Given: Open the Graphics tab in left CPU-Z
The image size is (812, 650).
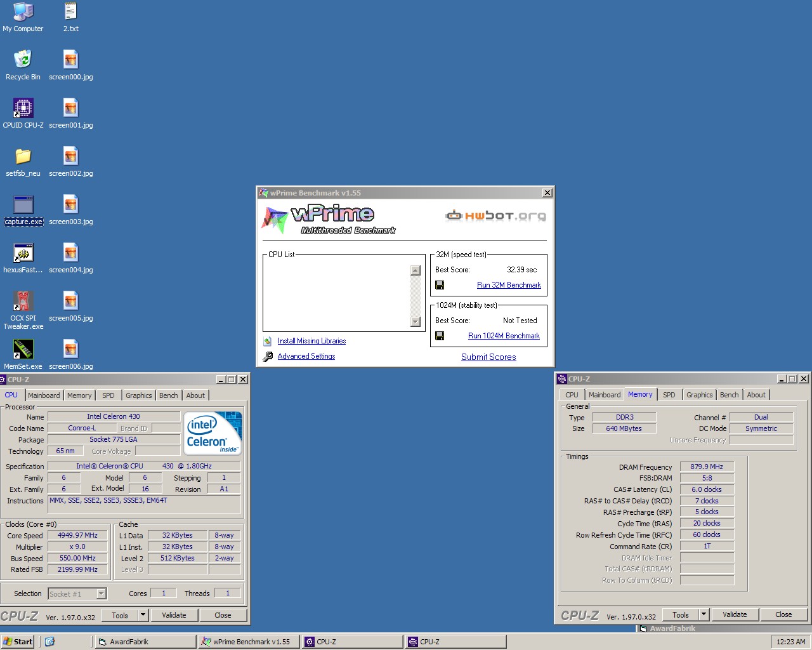Looking at the screenshot, I should click(x=138, y=395).
